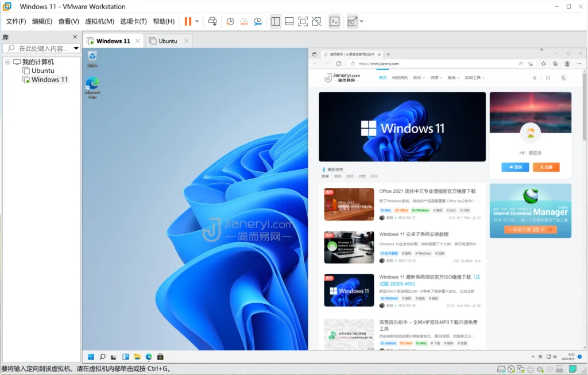Screen dimensions: 588x375
Task: Reload the page in Edge browser
Action: click(x=339, y=64)
